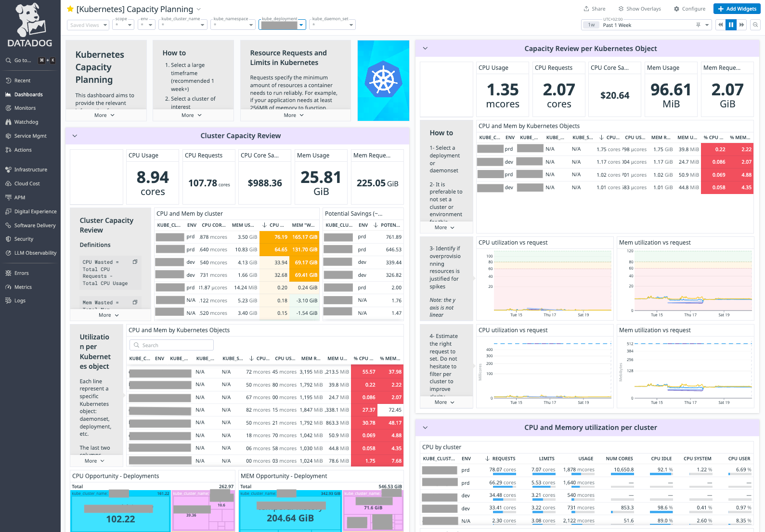The image size is (765, 532).
Task: Click the favorite star next to dashboard title
Action: click(70, 9)
